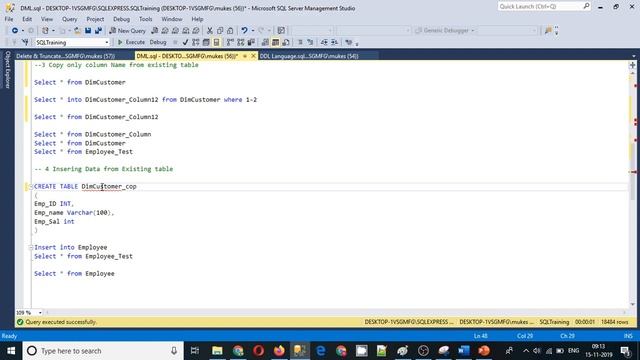Collapse the Insert into Employee block
Viewport: 640px width, 360px height.
(31, 247)
